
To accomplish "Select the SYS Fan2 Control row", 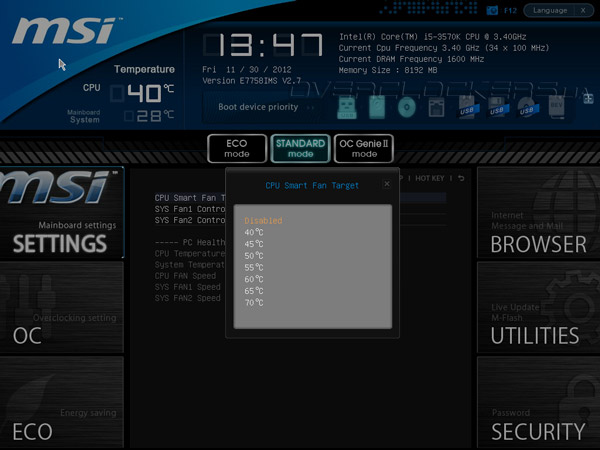I will pos(190,220).
